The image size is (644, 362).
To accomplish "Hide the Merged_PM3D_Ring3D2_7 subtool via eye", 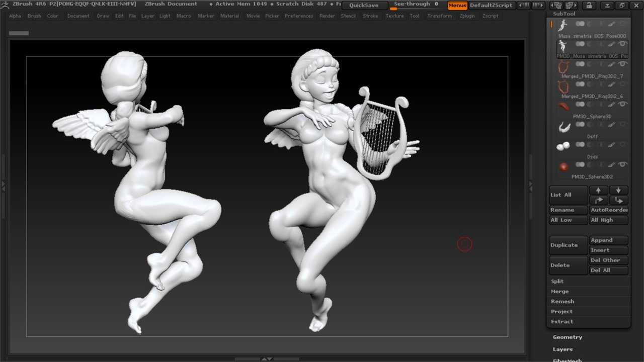I will [623, 64].
